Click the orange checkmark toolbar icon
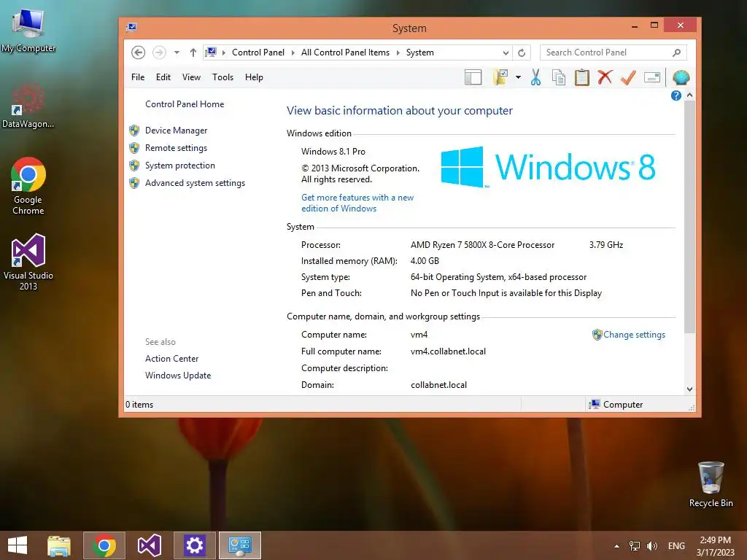The image size is (747, 560). pyautogui.click(x=628, y=77)
